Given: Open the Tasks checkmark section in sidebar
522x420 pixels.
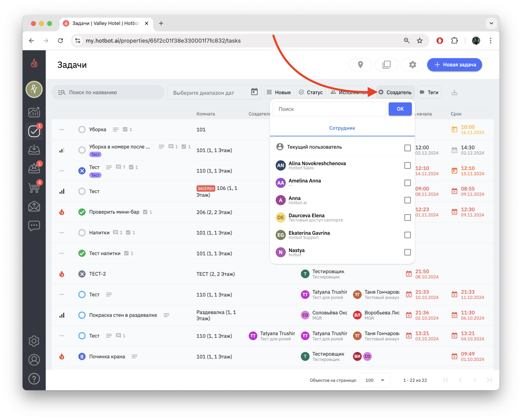Looking at the screenshot, I should pyautogui.click(x=34, y=131).
